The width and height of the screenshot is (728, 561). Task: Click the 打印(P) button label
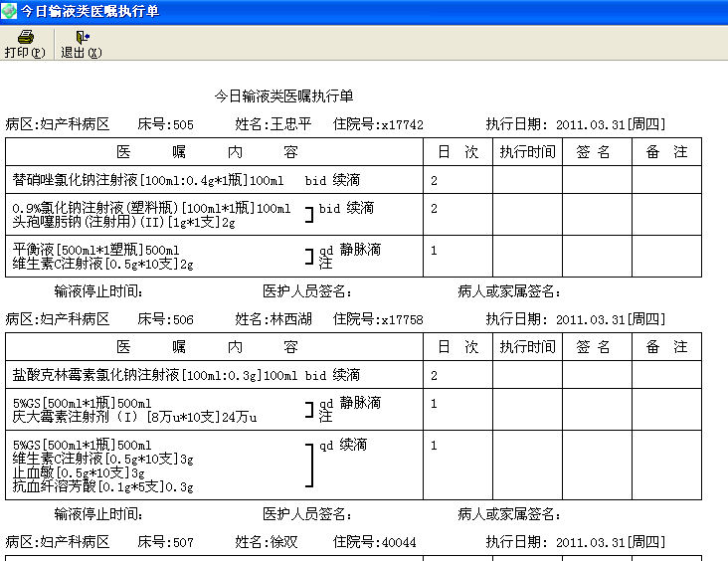pos(25,53)
